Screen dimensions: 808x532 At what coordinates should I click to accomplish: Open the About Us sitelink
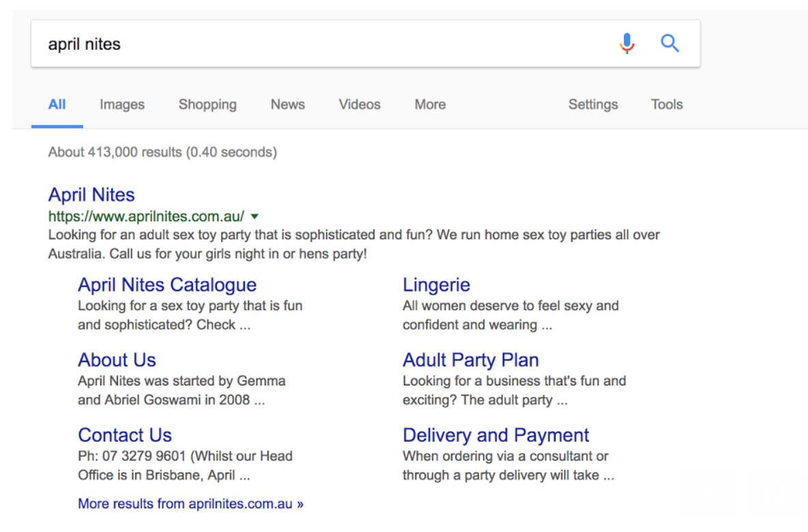[x=117, y=360]
